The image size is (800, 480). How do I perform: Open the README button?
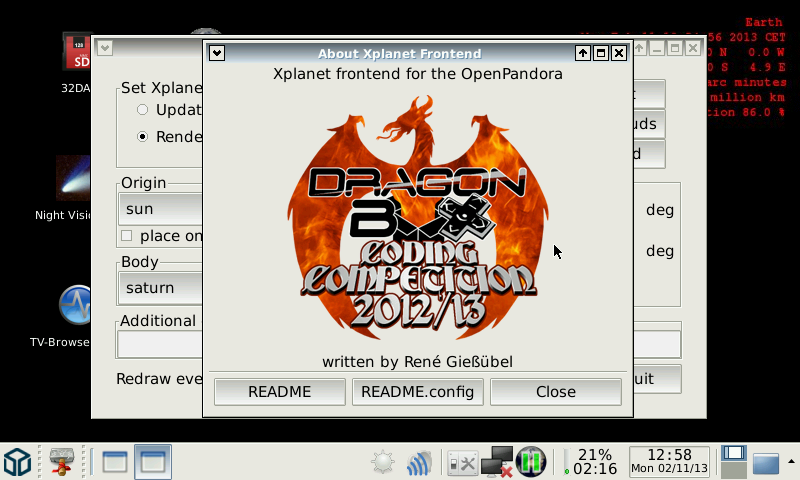(279, 392)
